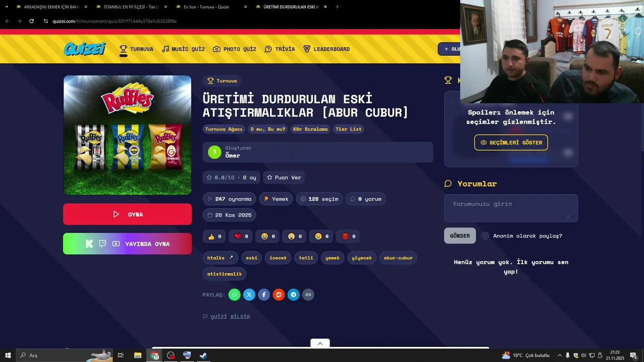Share via Facebook icon
The image size is (644, 362).
click(264, 295)
